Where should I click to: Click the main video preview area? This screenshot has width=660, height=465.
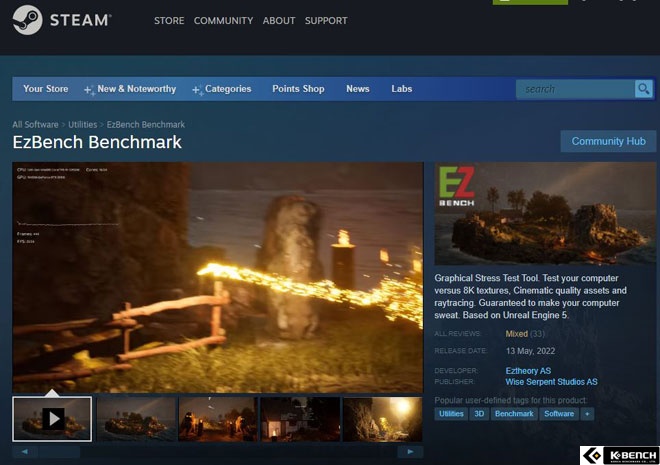[x=218, y=277]
